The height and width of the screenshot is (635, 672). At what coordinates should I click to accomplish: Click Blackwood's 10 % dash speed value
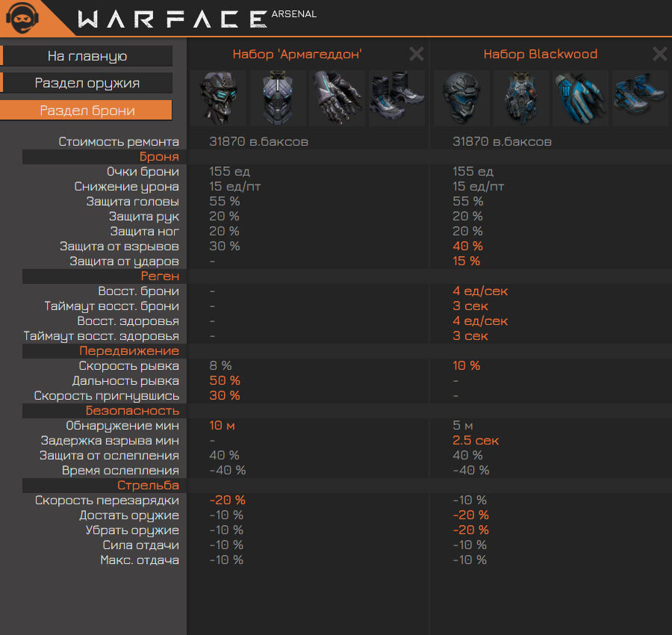[x=466, y=366]
